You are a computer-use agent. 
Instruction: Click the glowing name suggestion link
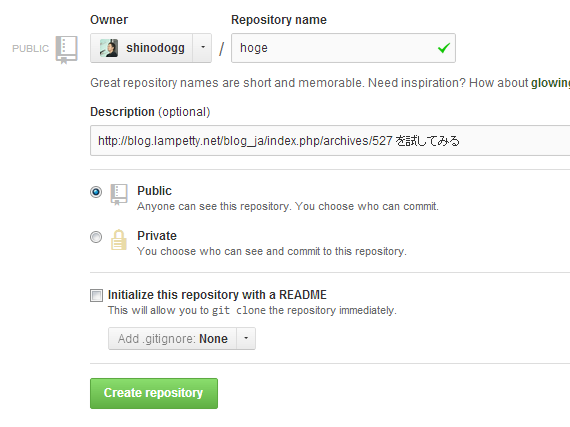click(x=550, y=83)
